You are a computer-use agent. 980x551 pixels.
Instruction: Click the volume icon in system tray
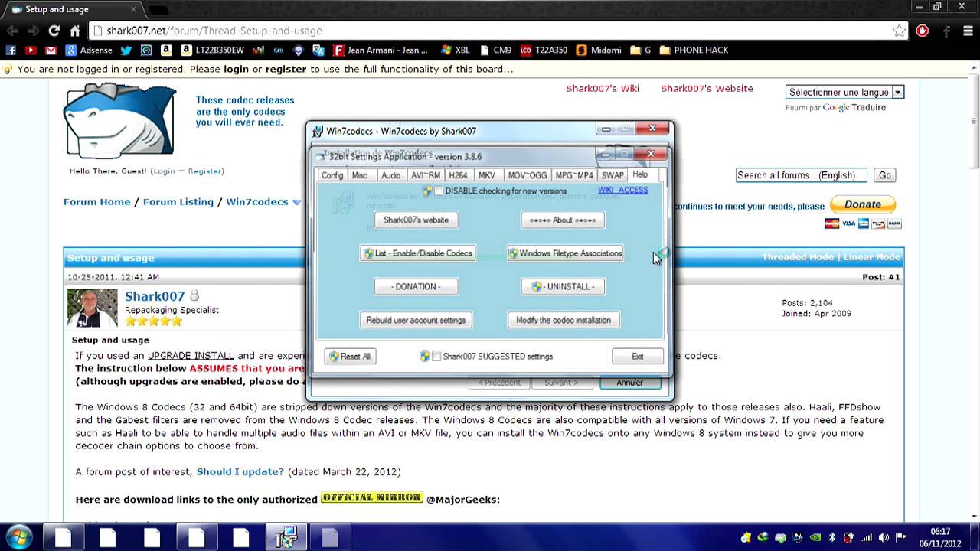884,537
